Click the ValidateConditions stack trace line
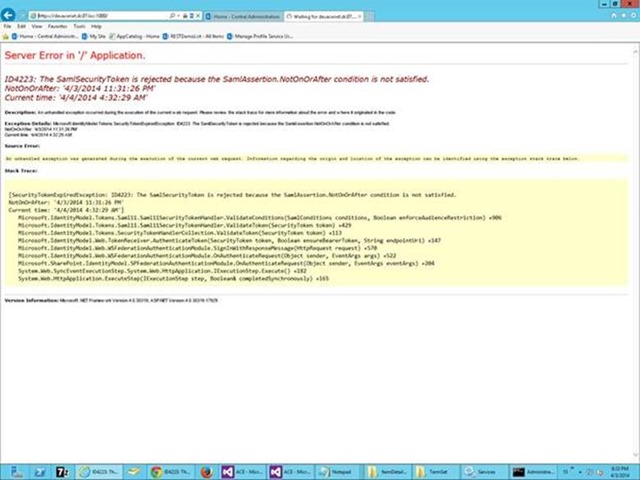 click(x=260, y=218)
